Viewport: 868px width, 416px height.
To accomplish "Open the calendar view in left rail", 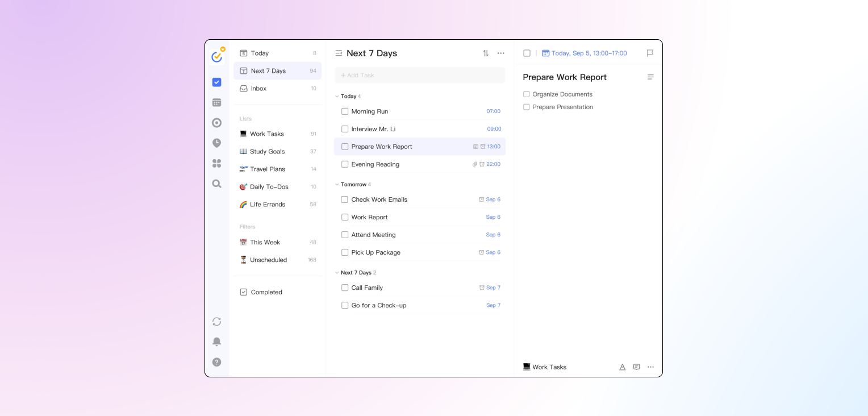I will (216, 103).
